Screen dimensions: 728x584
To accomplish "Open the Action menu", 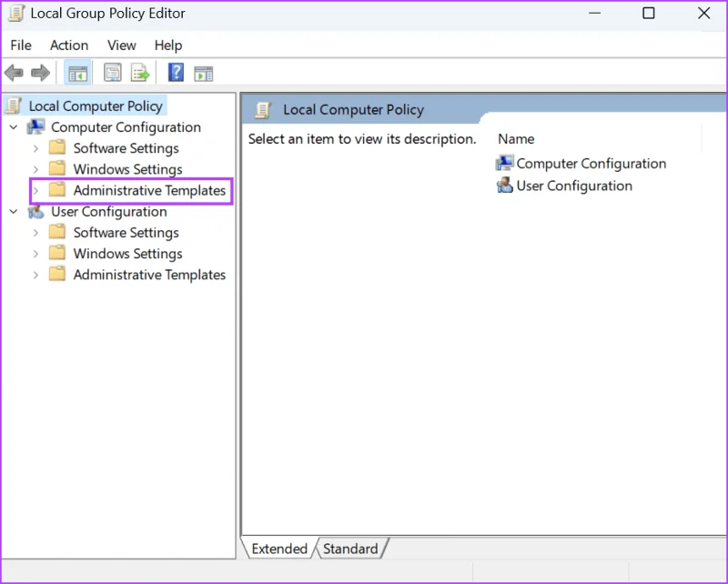I will 69,45.
